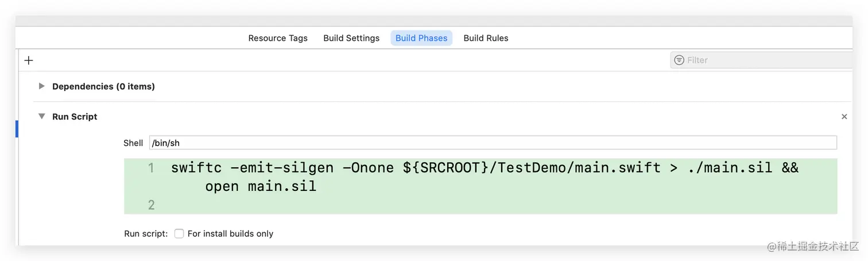The height and width of the screenshot is (261, 868).
Task: Focus the Filter text field
Action: click(x=764, y=60)
